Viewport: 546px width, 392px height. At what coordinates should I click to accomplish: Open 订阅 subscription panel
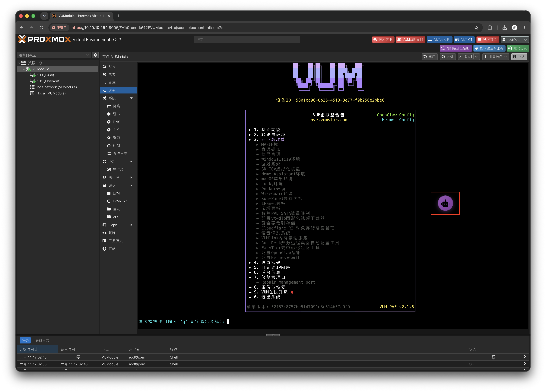click(x=118, y=249)
